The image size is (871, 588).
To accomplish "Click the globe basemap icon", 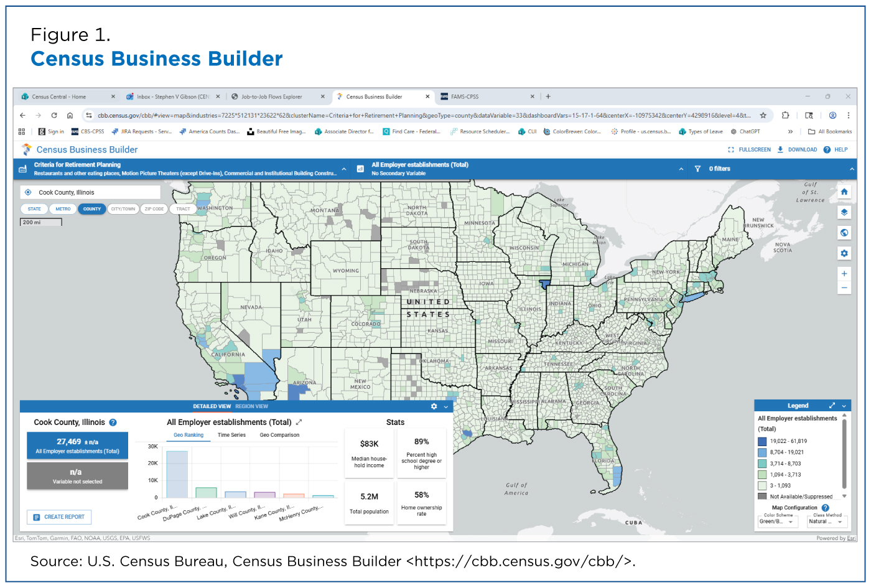I will click(x=844, y=233).
